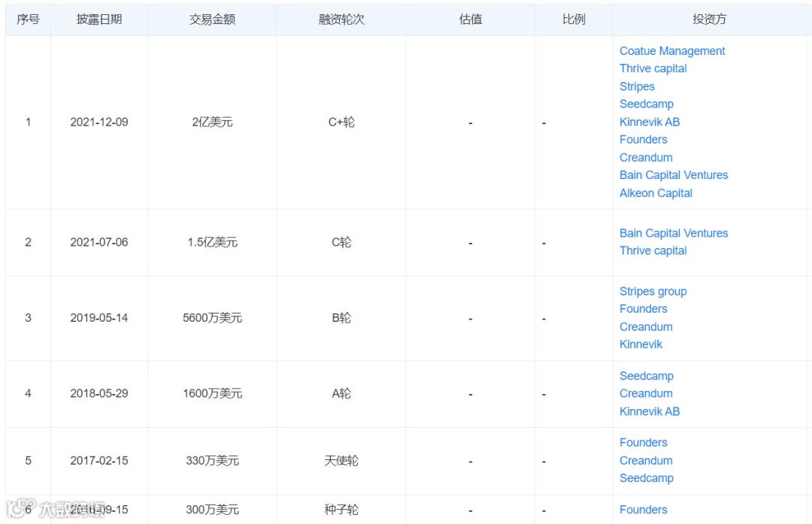Open Kinnevik AB link in A轮 row

pos(650,411)
